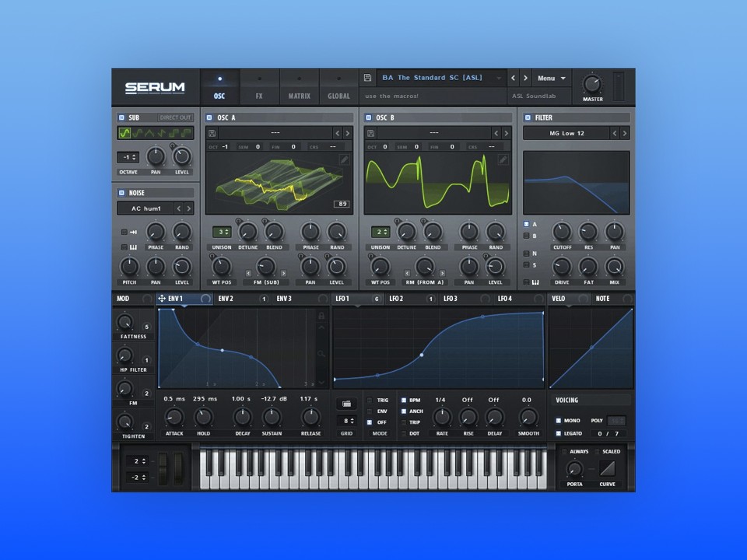747x560 pixels.
Task: Change OSC A unison voice count
Action: click(222, 232)
